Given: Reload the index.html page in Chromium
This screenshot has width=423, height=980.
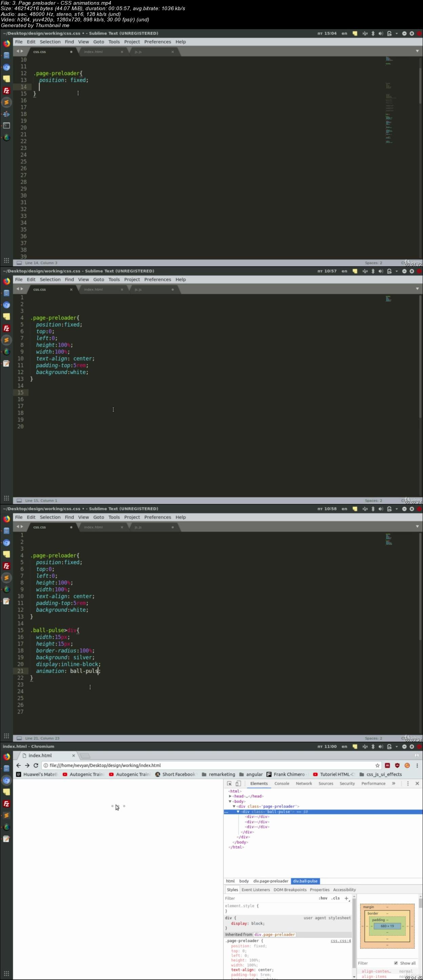Looking at the screenshot, I should (x=36, y=765).
